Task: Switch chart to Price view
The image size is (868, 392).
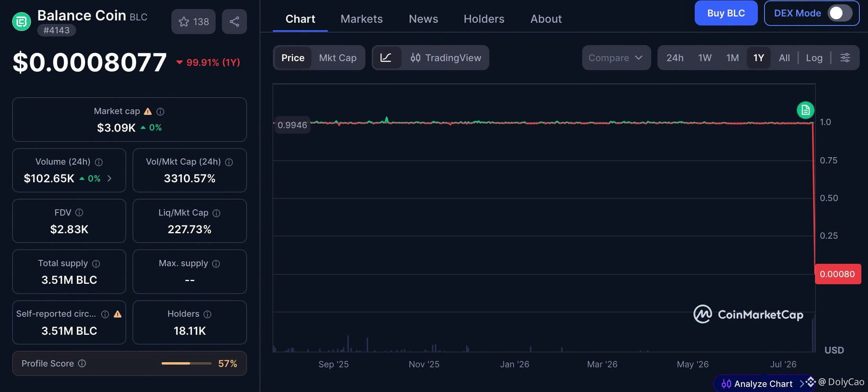Action: (293, 58)
